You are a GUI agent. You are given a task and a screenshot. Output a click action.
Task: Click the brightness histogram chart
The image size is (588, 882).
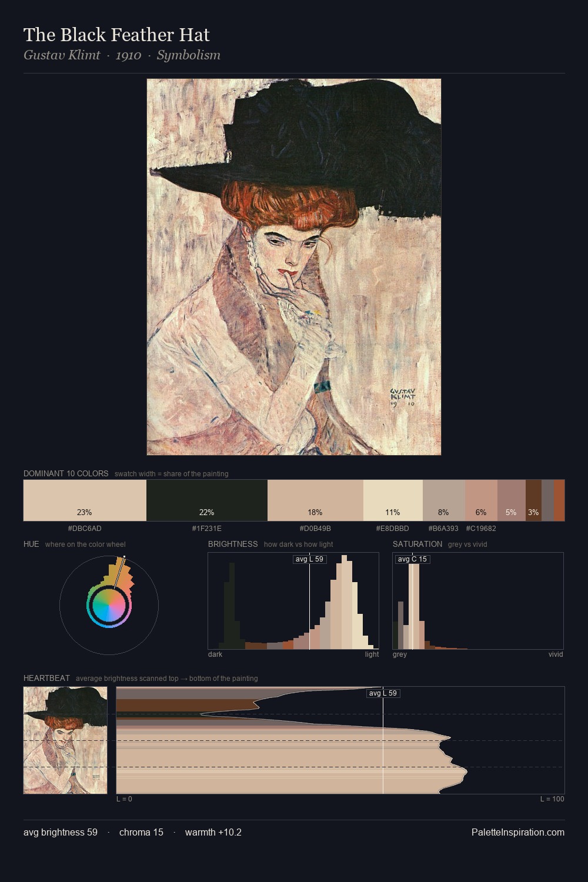pos(293,601)
